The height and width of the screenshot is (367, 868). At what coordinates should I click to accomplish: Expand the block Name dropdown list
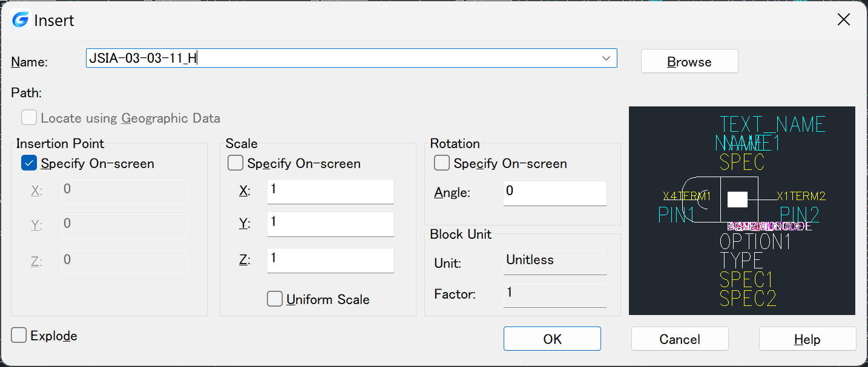(x=606, y=58)
